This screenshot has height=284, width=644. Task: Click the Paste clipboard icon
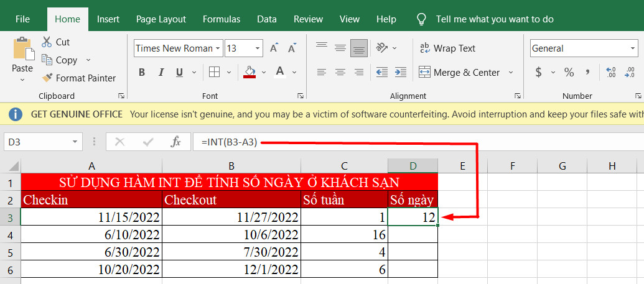coord(24,48)
